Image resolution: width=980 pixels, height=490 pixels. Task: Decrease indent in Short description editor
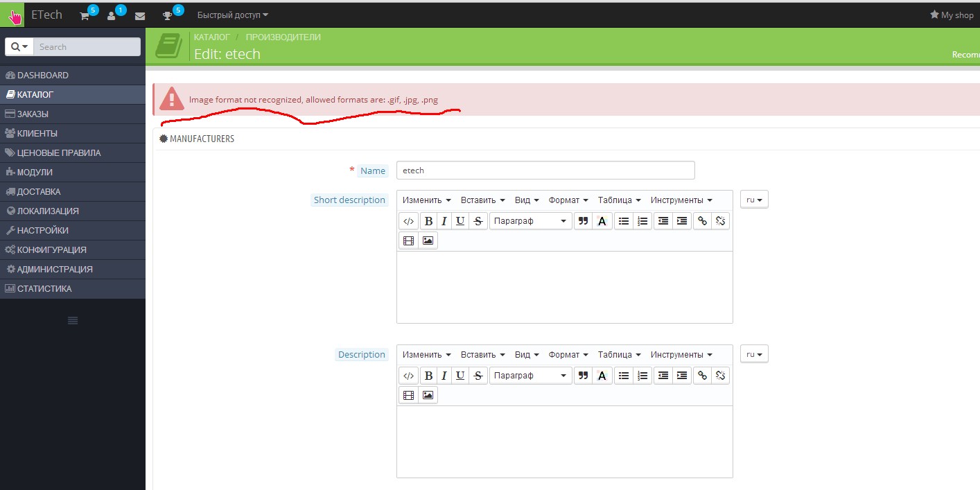point(663,221)
